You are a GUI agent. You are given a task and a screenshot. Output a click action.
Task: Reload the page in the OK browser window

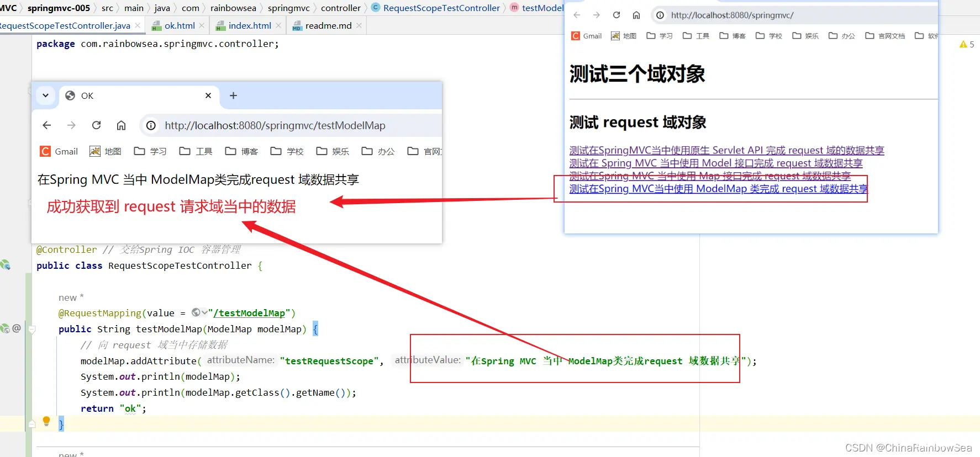[x=96, y=125]
